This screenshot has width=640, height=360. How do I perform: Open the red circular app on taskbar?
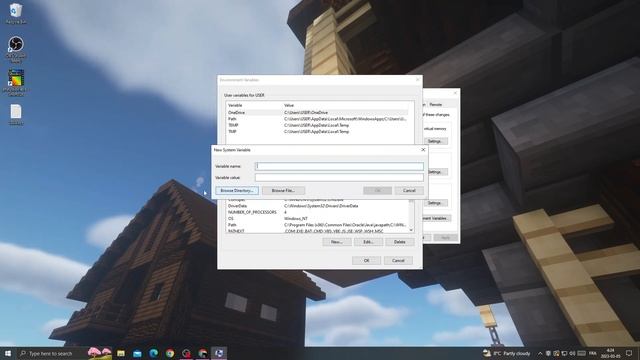186,353
